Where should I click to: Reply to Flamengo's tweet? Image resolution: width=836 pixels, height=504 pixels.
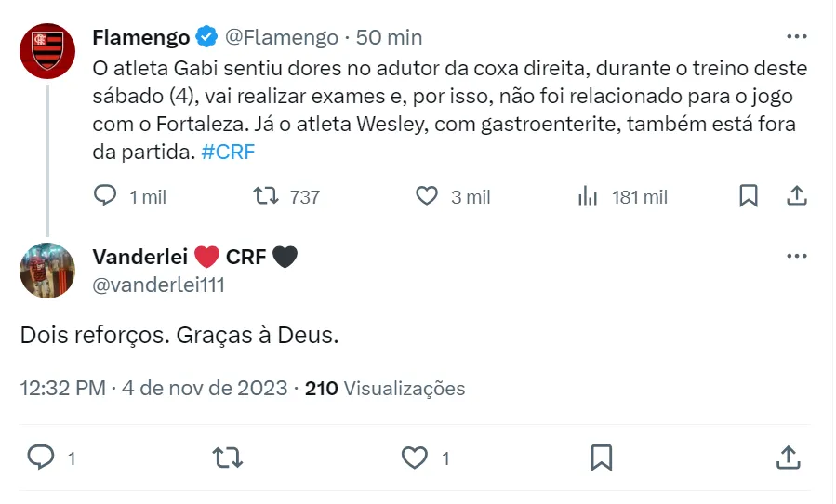(x=106, y=196)
